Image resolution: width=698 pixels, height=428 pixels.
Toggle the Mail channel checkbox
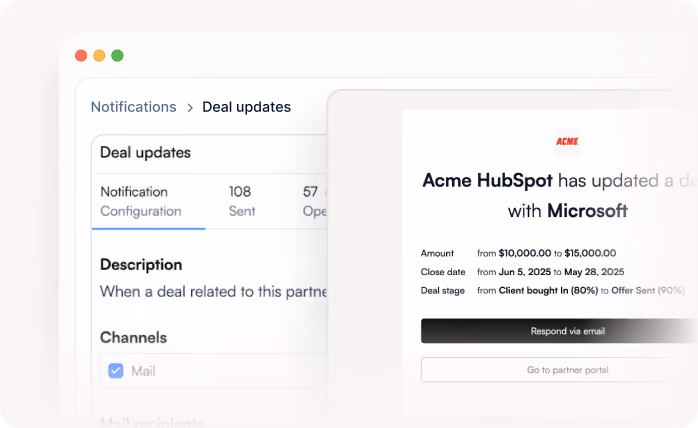[x=116, y=371]
